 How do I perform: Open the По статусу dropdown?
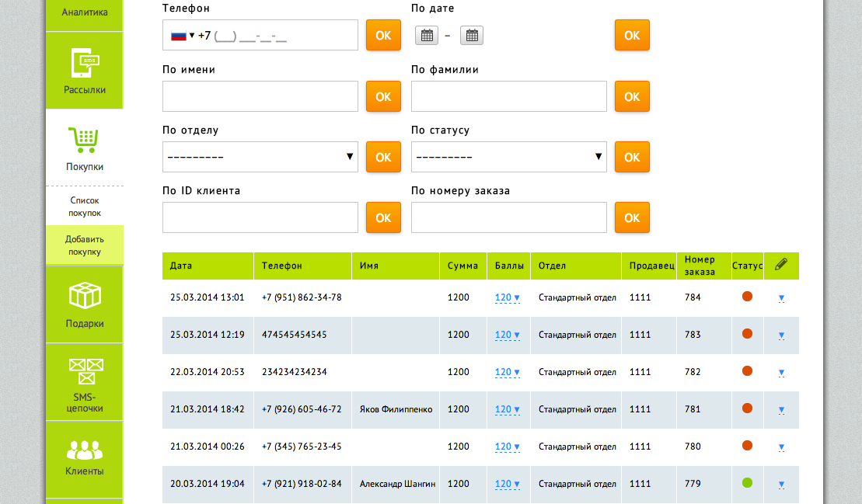point(509,157)
